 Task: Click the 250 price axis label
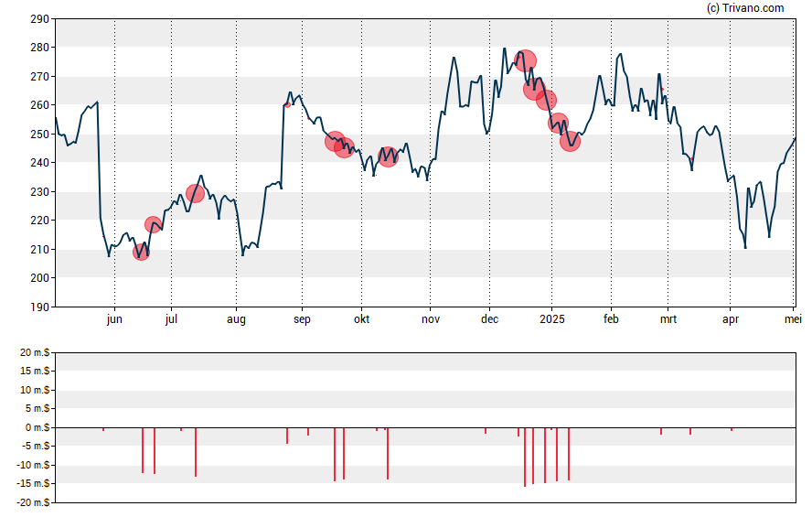[40, 135]
